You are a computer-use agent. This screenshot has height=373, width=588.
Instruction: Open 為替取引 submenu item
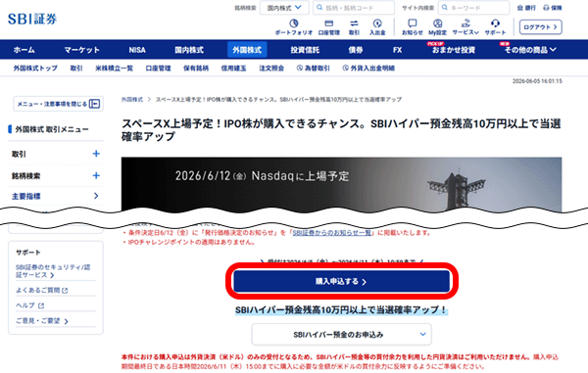[314, 69]
